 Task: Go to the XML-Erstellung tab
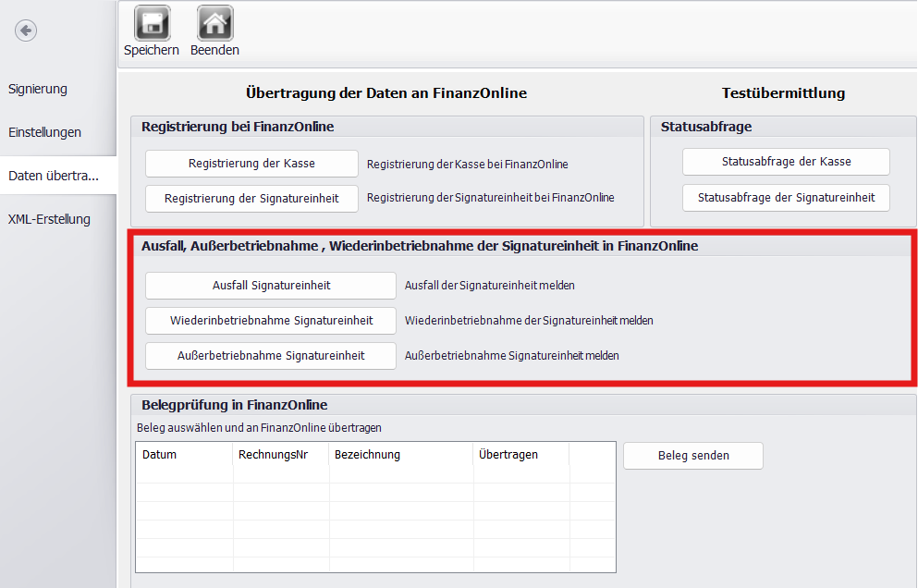pyautogui.click(x=49, y=219)
